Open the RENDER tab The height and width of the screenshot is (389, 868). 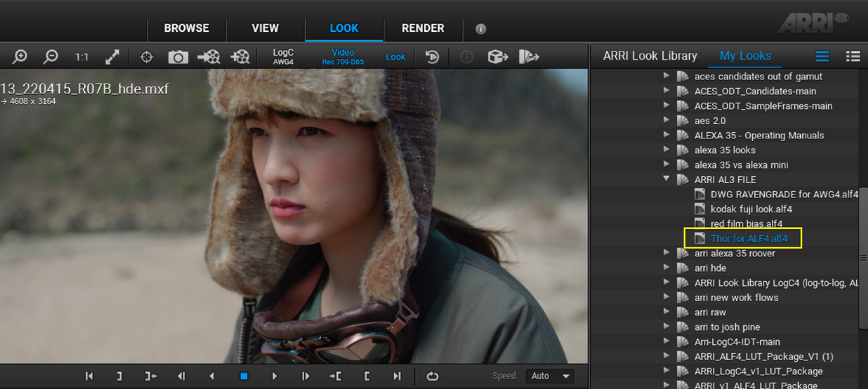[x=423, y=28]
